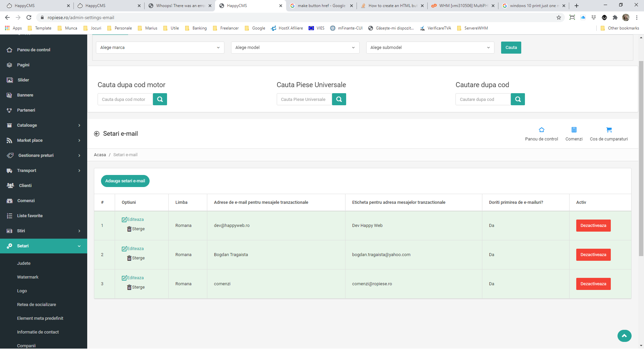
Task: Open Chrome extensions puzzle icon
Action: coord(615,17)
